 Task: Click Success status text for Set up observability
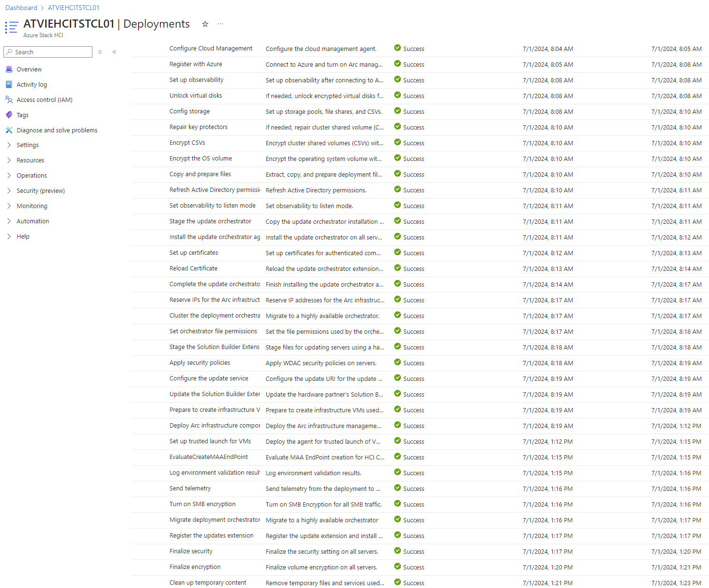click(x=413, y=80)
